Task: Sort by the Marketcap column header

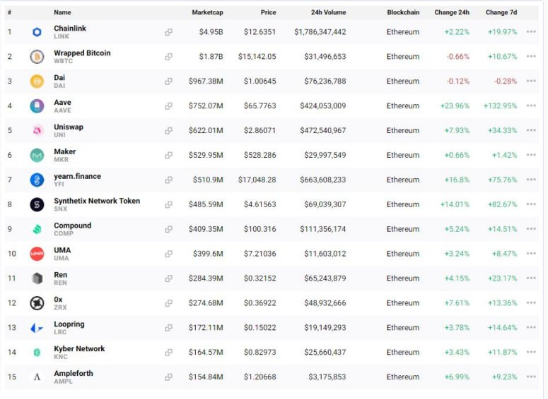Action: point(207,12)
